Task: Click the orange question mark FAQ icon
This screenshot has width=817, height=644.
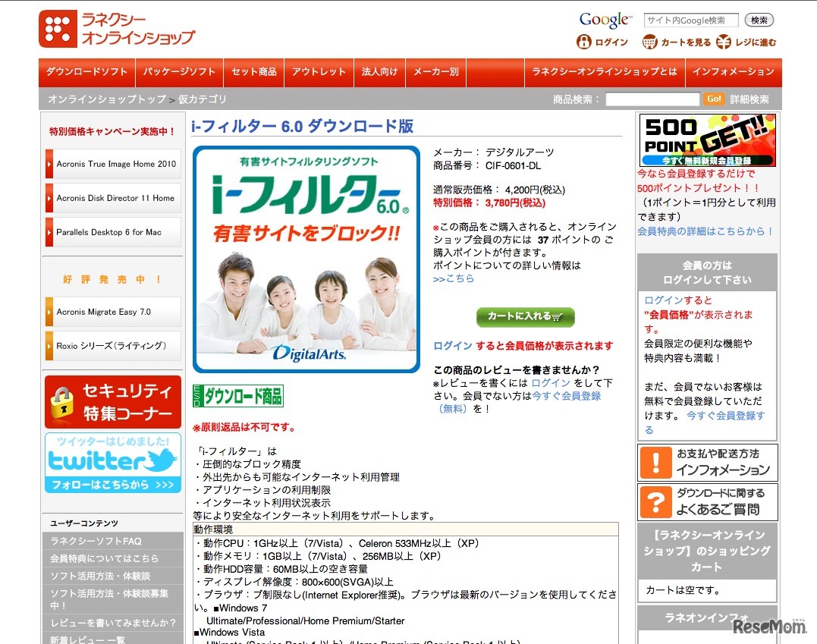Action: [655, 501]
